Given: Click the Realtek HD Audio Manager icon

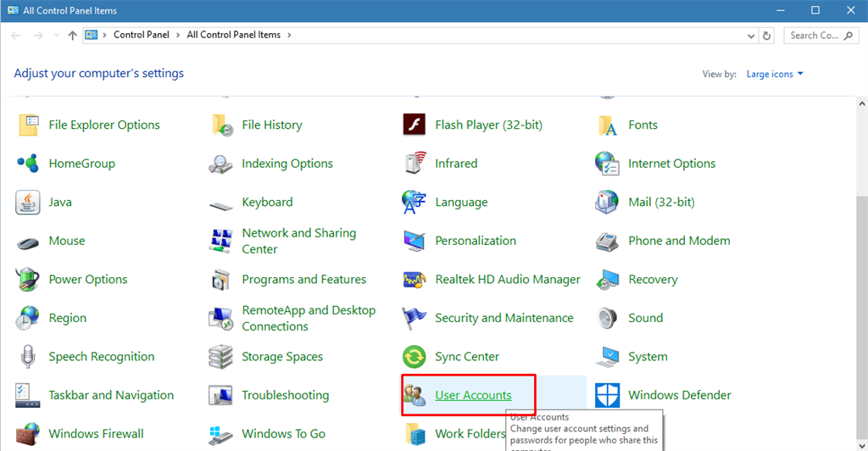Looking at the screenshot, I should tap(414, 280).
